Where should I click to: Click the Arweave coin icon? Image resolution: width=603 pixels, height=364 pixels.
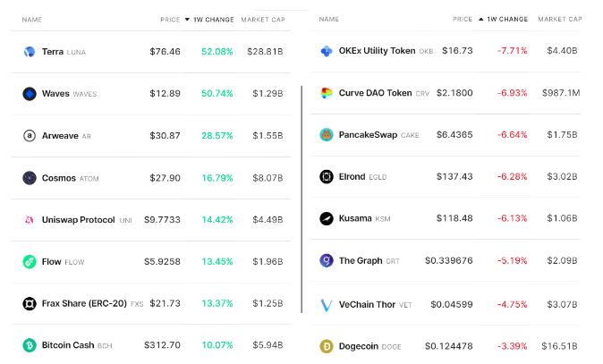[29, 136]
